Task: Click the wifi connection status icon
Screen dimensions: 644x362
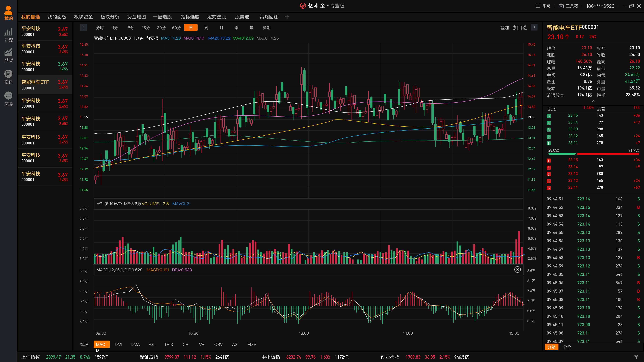Action: [636, 357]
